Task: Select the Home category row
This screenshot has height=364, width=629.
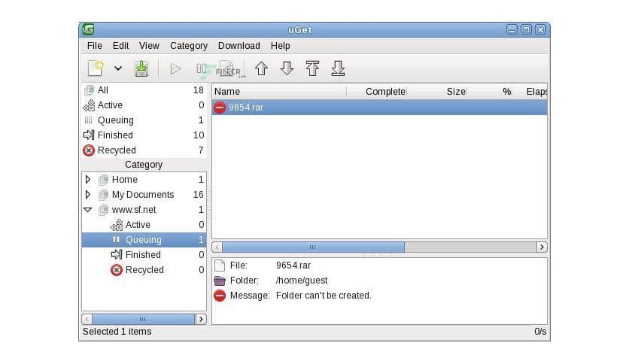Action: pyautogui.click(x=144, y=180)
